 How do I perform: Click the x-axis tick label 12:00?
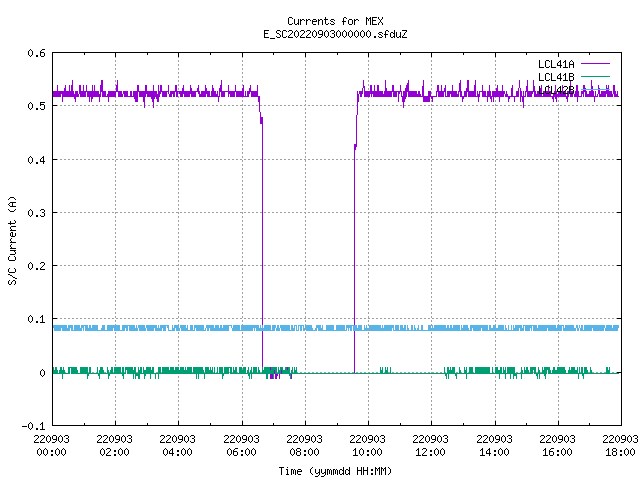click(x=430, y=452)
